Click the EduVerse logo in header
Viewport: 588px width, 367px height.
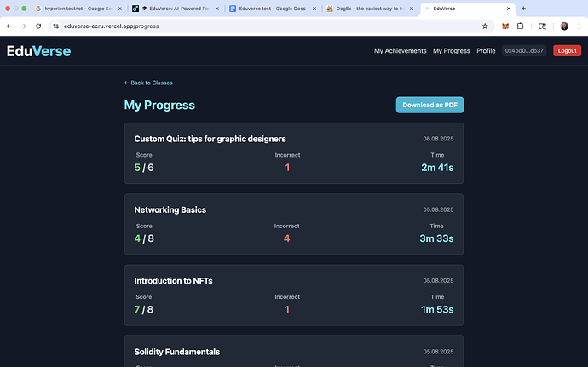click(38, 51)
